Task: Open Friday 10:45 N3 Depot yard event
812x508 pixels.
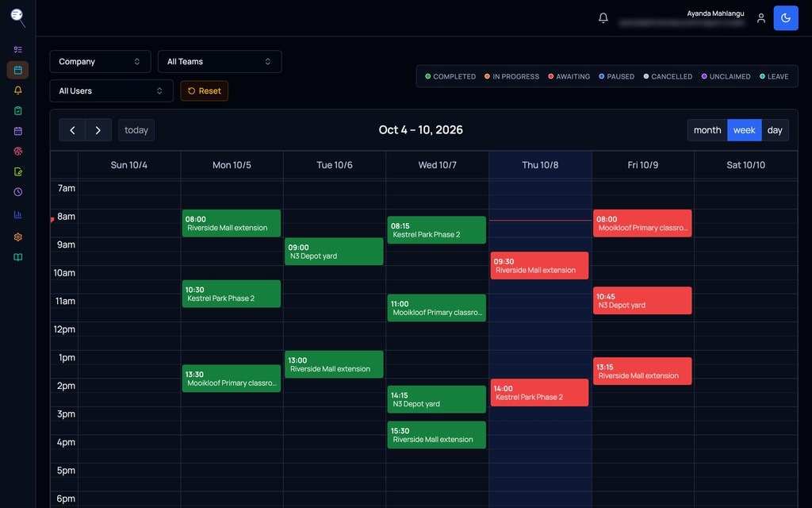Action: (642, 301)
